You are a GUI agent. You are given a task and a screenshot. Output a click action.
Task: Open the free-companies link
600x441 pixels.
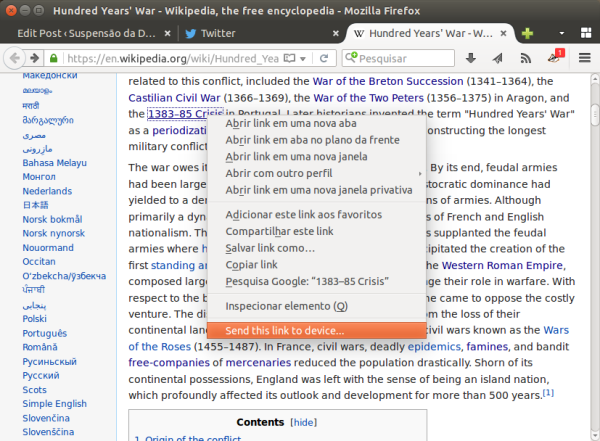click(x=169, y=363)
